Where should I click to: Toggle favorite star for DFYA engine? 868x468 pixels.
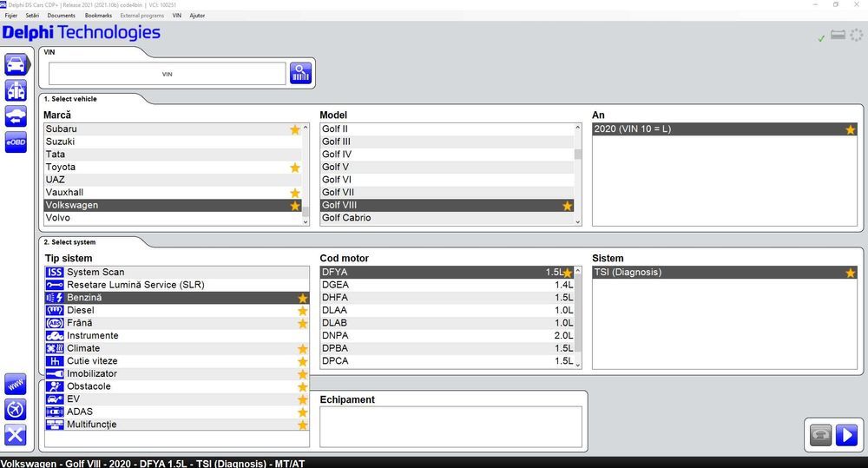(568, 273)
